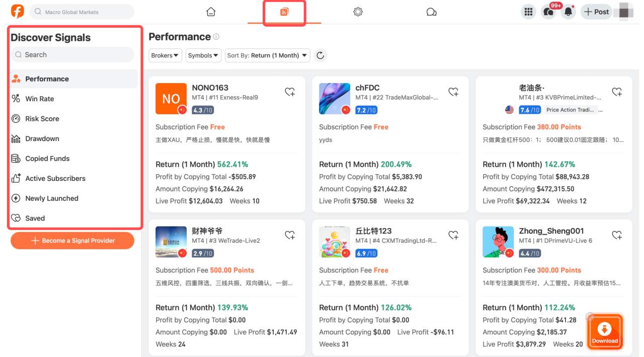Open Newly Launched in the sidebar
The width and height of the screenshot is (644, 357).
click(74, 198)
